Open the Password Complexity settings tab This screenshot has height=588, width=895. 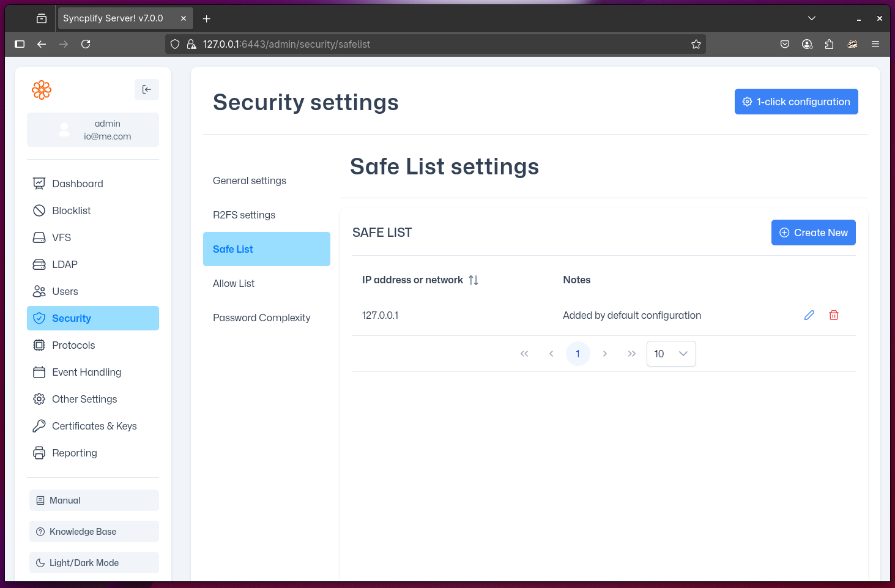coord(261,318)
